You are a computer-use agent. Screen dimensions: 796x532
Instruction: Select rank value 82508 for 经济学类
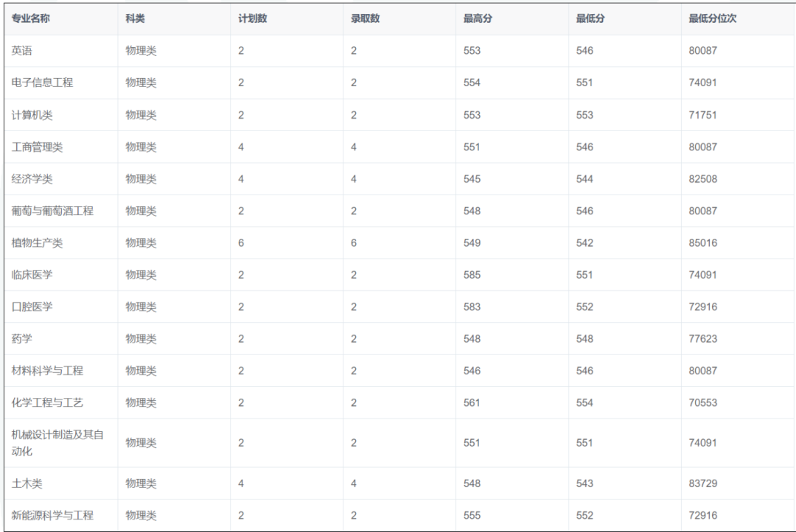[x=703, y=179]
